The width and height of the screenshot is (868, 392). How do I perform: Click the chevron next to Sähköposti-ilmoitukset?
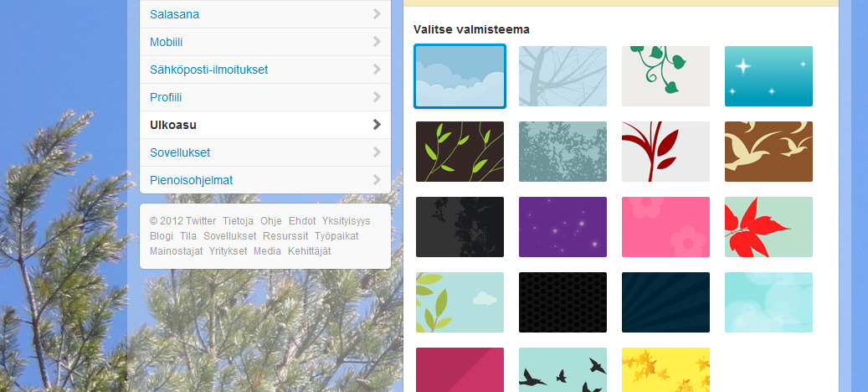[377, 70]
